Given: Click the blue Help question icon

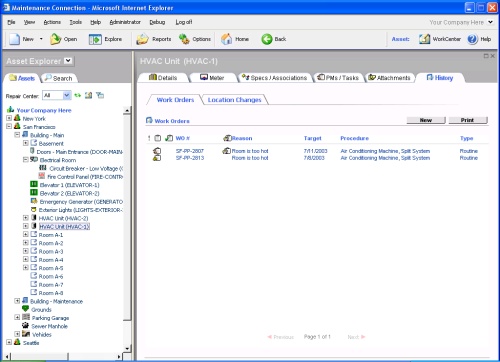Looking at the screenshot, I should 472,39.
